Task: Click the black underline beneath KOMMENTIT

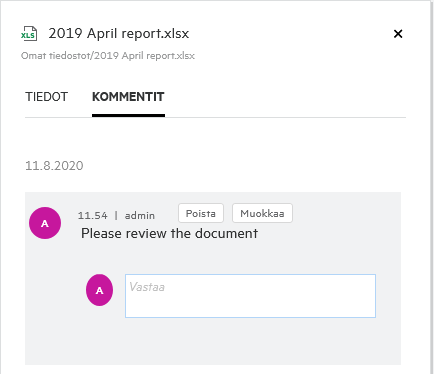Action: click(x=128, y=116)
